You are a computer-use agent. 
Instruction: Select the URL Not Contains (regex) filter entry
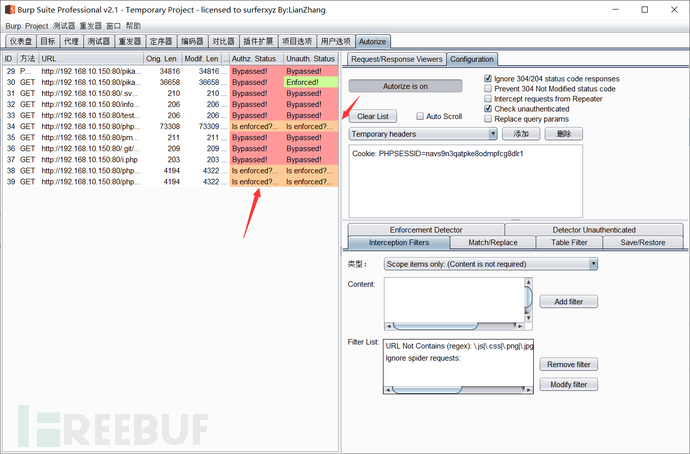coord(459,346)
